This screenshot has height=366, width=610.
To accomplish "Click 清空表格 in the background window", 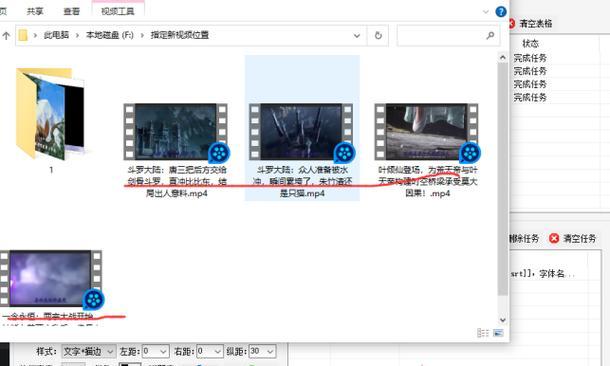I will coord(536,23).
